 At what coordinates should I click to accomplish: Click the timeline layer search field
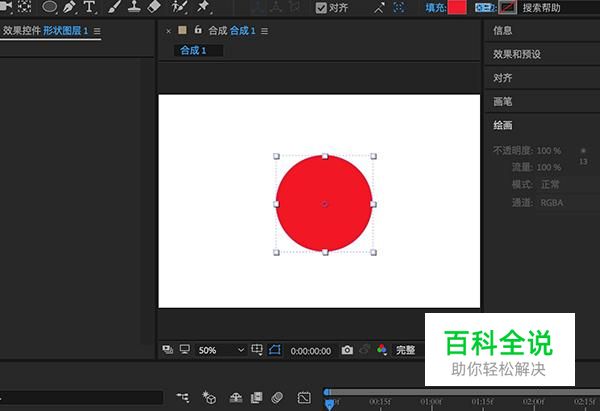pyautogui.click(x=82, y=397)
